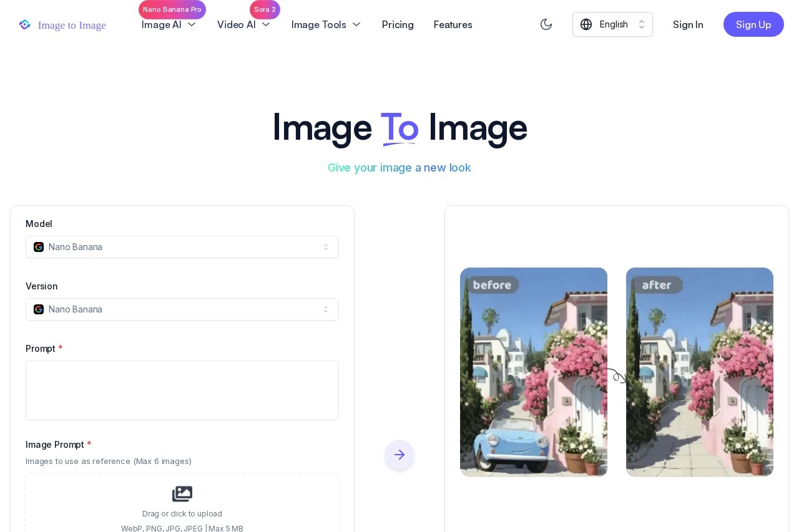
Task: Open the English language dropdown
Action: (612, 24)
